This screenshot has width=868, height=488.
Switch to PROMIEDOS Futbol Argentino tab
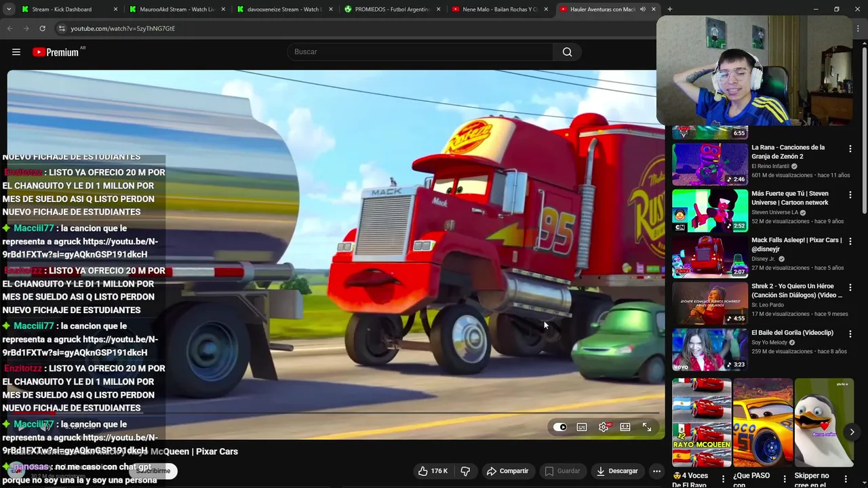click(x=391, y=9)
